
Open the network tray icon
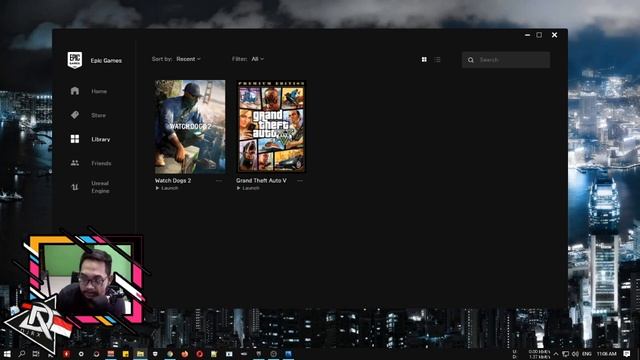click(x=565, y=354)
